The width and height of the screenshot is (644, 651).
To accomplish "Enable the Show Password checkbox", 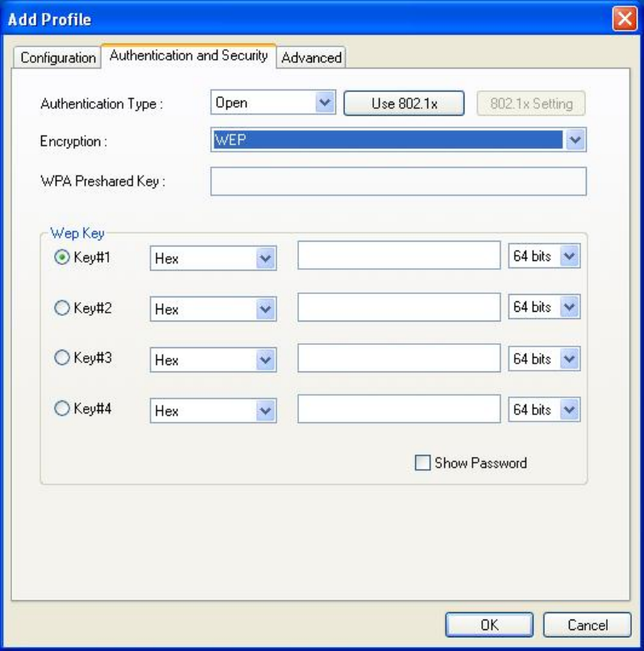I will coord(422,462).
